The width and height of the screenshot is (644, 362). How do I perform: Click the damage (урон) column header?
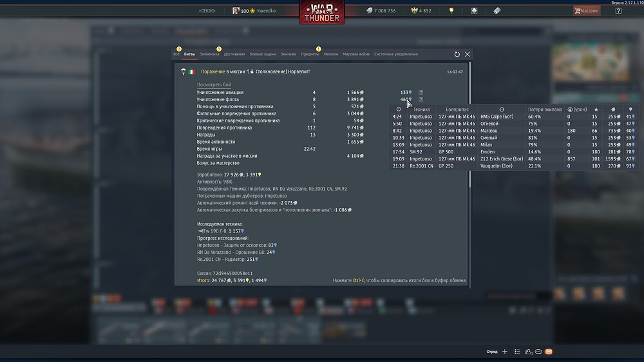[x=577, y=110]
